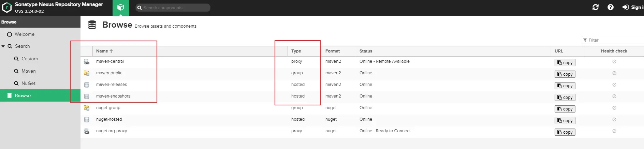Click the Health check column header
Screen dimensions: 644x149
[x=614, y=51]
